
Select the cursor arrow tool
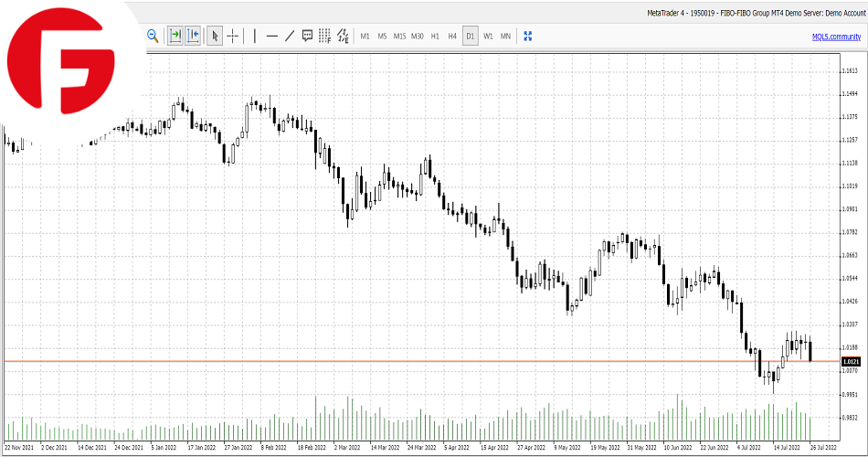click(x=215, y=36)
